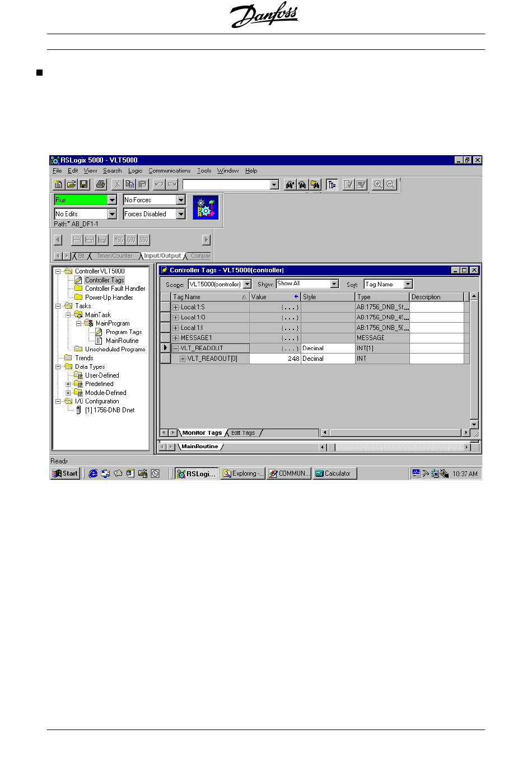Insert a rung with ladder toolbar icon
This screenshot has width=532, height=762.
click(x=77, y=240)
